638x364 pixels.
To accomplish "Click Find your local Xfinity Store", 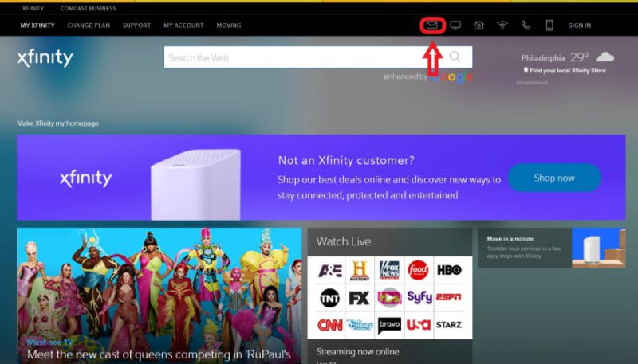I will 565,71.
